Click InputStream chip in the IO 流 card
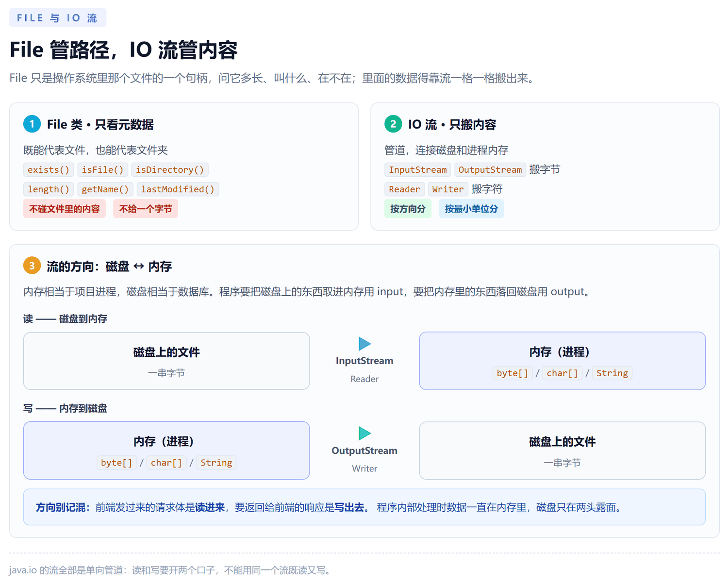This screenshot has width=728, height=584. pos(418,169)
